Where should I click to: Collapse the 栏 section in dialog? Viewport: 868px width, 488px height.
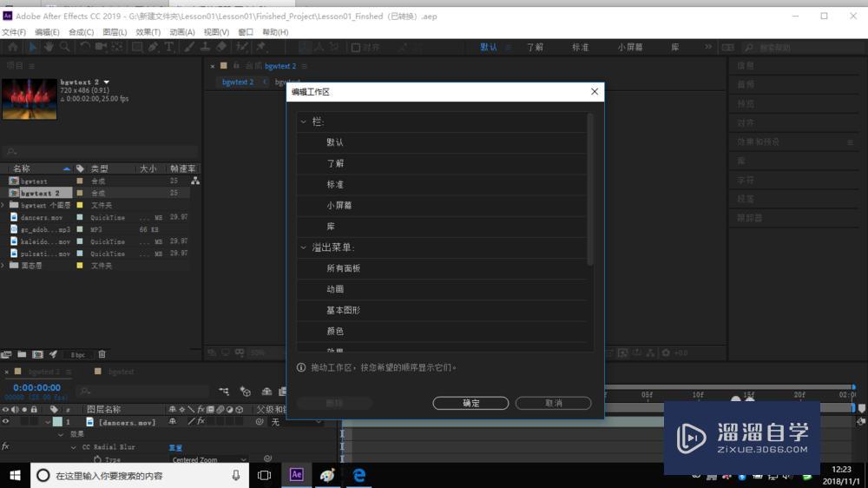(x=303, y=122)
